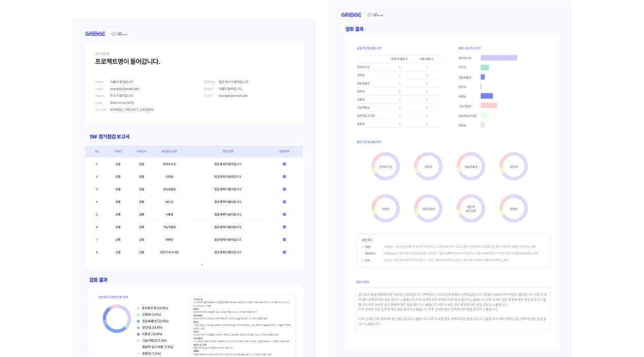Click the SW 품질 유형 column header

[x=169, y=151]
